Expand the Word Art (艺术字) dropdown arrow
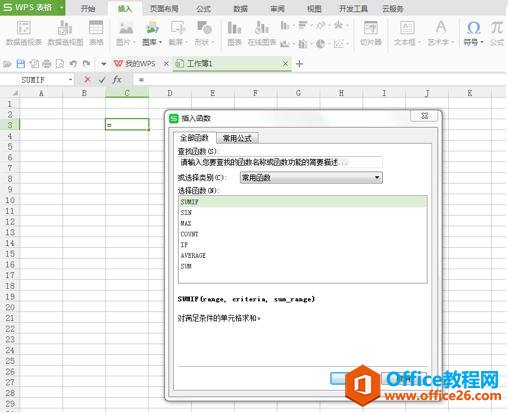508x413 pixels. 452,42
